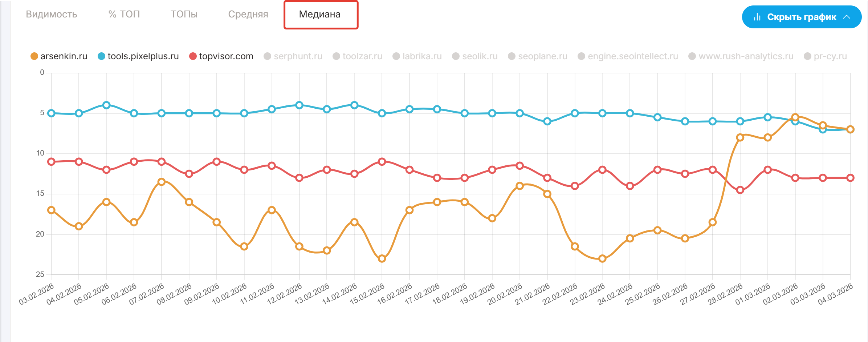The image size is (868, 342).
Task: Collapse chart using the chevron arrow
Action: click(847, 17)
